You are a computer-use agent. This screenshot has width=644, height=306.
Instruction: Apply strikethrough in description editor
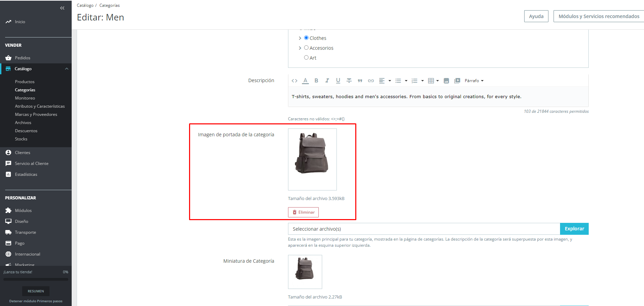(x=349, y=81)
